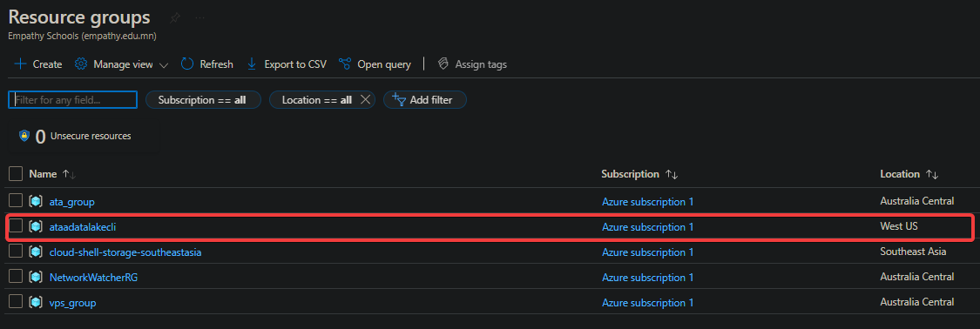
Task: Open Azure subscription 1 in ata_group row
Action: click(647, 202)
